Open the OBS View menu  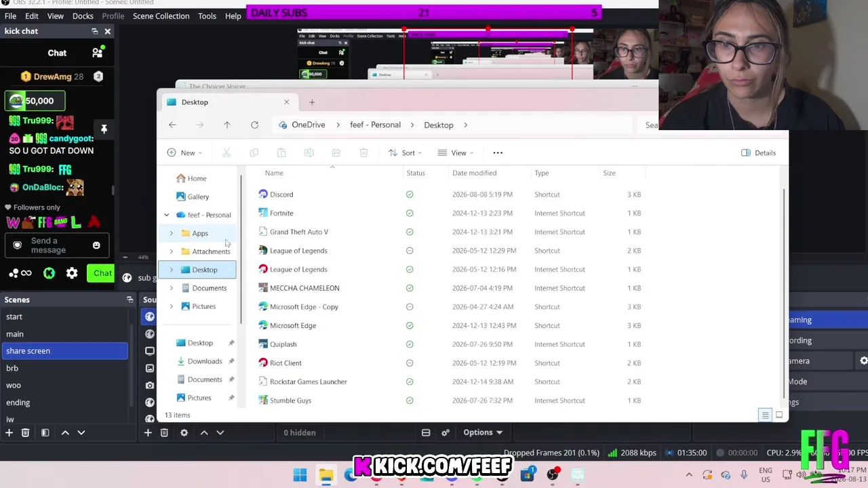[x=56, y=16]
